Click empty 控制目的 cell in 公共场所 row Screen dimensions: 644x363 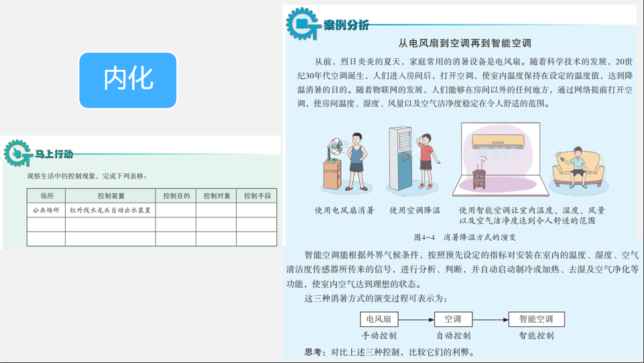point(176,210)
